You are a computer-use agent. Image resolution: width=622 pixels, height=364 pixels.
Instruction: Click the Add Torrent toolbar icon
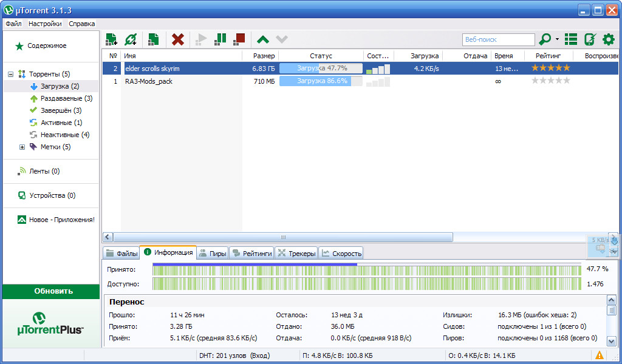click(x=112, y=39)
